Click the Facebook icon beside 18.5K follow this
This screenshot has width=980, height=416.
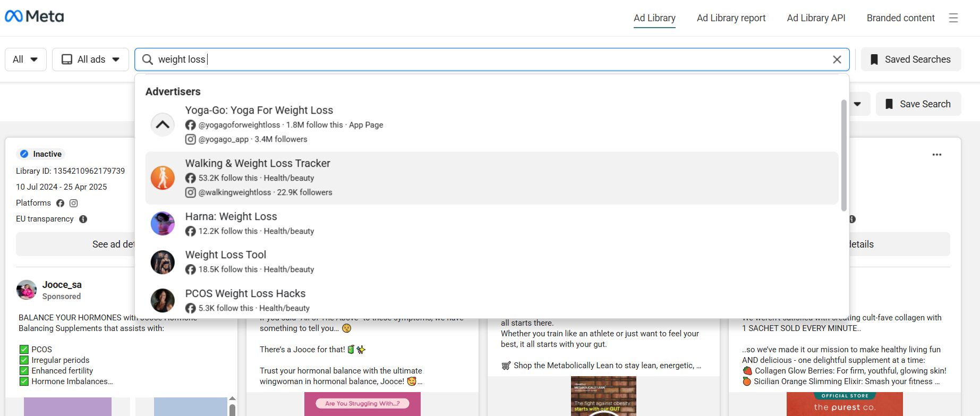tap(190, 269)
